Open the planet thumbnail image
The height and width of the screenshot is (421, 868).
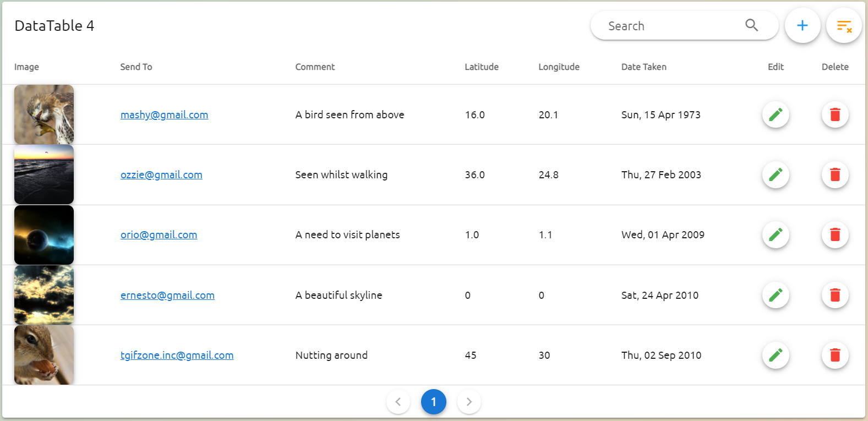pos(44,234)
